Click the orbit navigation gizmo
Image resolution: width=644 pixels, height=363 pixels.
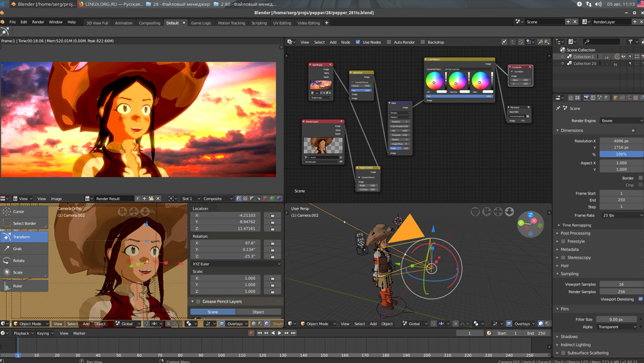tap(530, 224)
